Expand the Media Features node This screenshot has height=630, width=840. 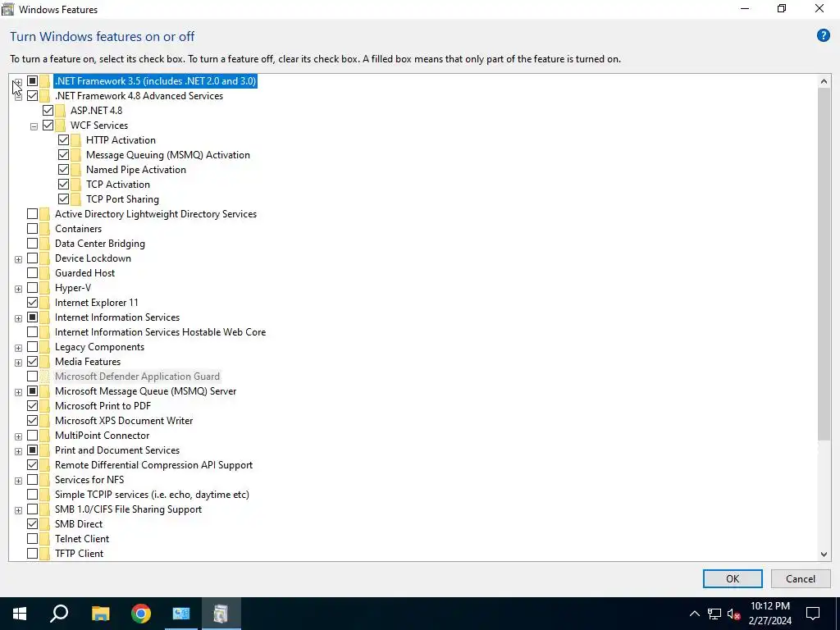coord(18,363)
